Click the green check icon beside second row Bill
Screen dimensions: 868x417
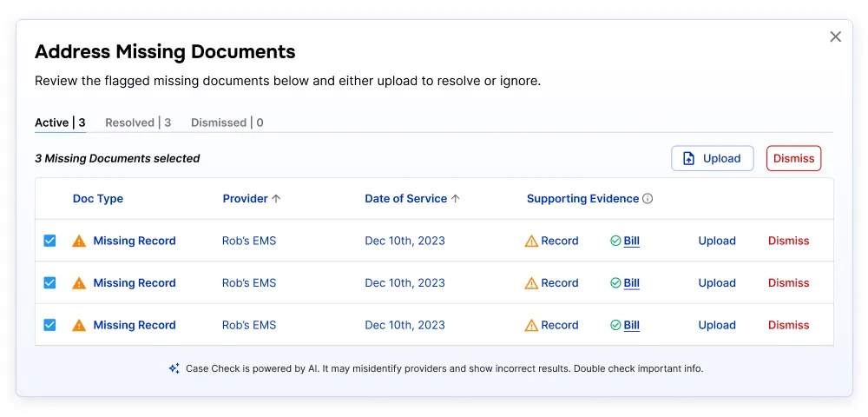615,283
